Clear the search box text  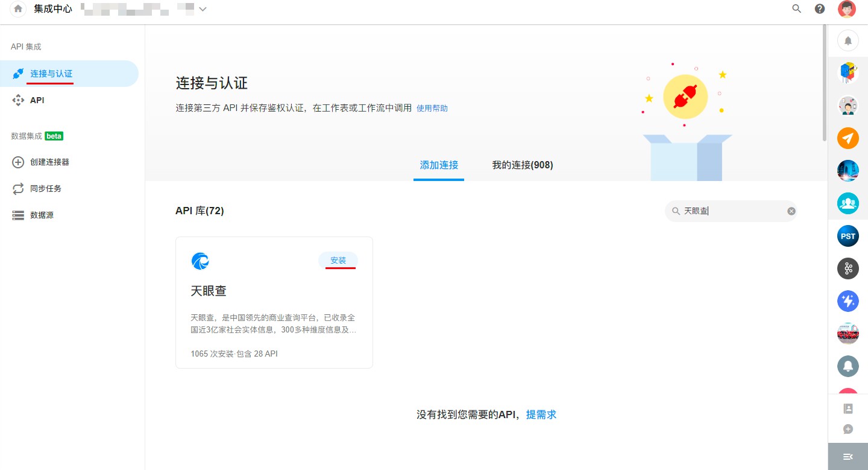[791, 211]
